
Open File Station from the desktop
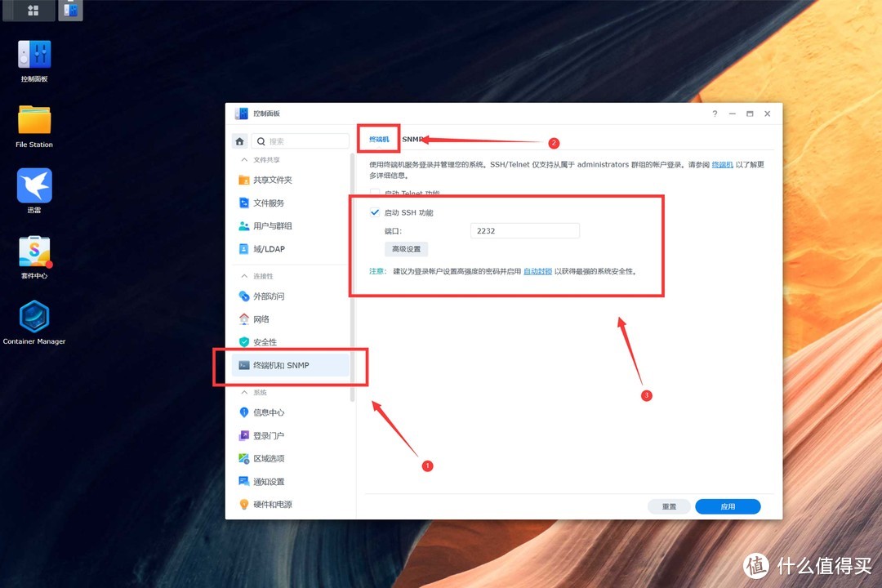click(33, 118)
